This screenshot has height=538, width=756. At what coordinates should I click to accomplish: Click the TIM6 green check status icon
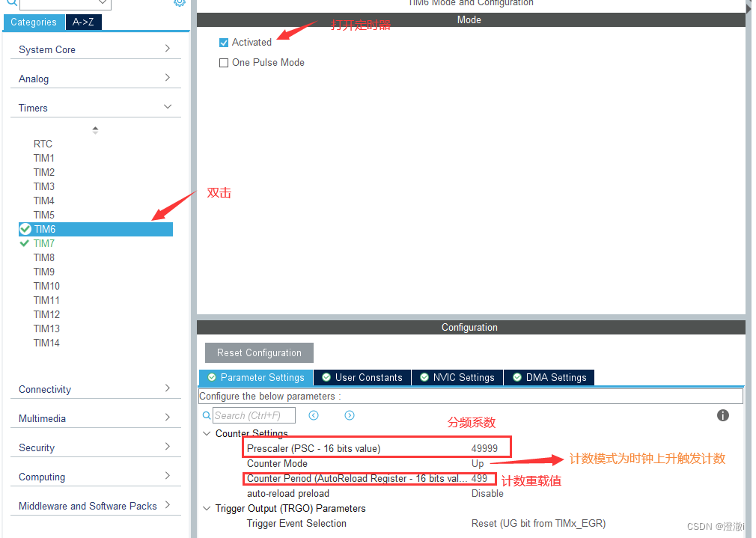(x=25, y=229)
